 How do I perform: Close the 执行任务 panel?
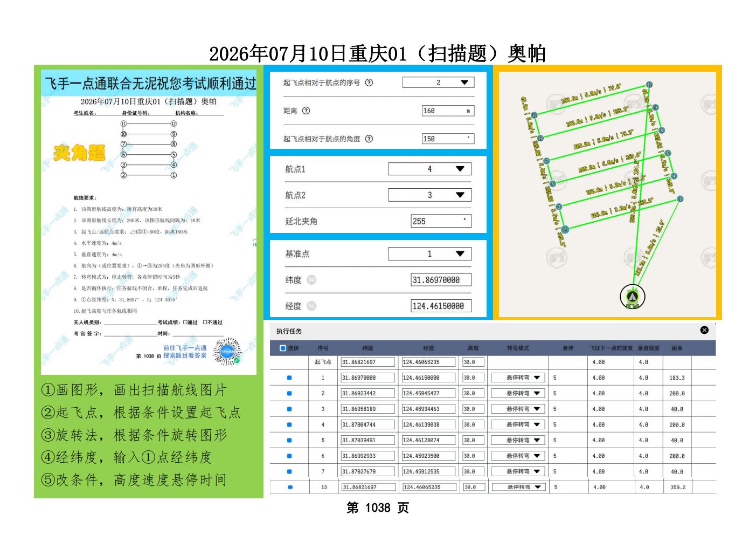(704, 330)
